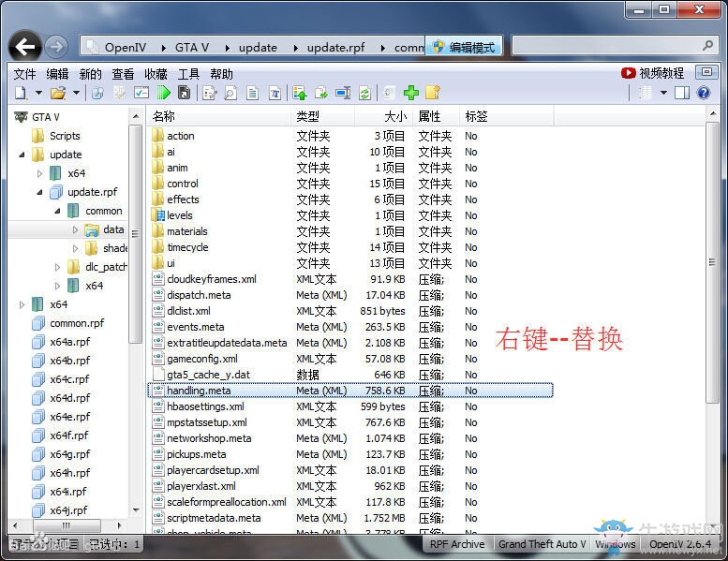
Task: Click the GTA V root icon in tree
Action: coord(21,117)
